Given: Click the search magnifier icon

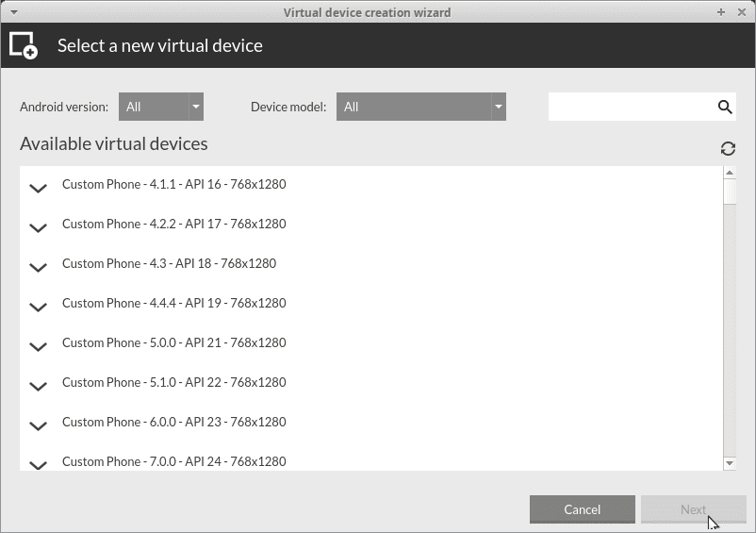Looking at the screenshot, I should pyautogui.click(x=725, y=107).
